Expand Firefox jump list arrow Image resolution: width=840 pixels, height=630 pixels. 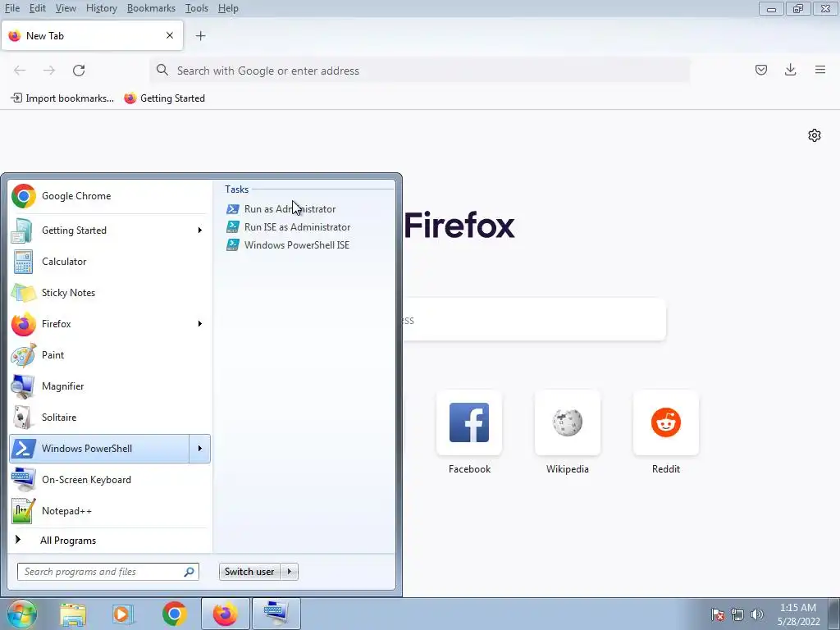click(x=200, y=323)
